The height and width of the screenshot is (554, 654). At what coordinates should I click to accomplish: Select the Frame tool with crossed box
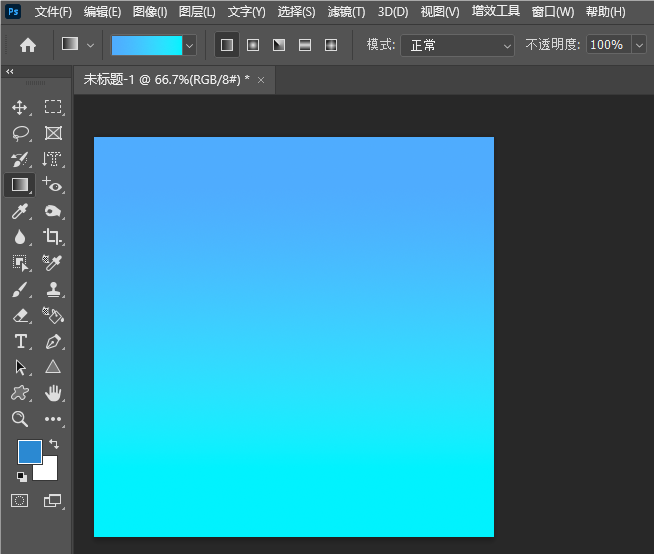pos(53,133)
